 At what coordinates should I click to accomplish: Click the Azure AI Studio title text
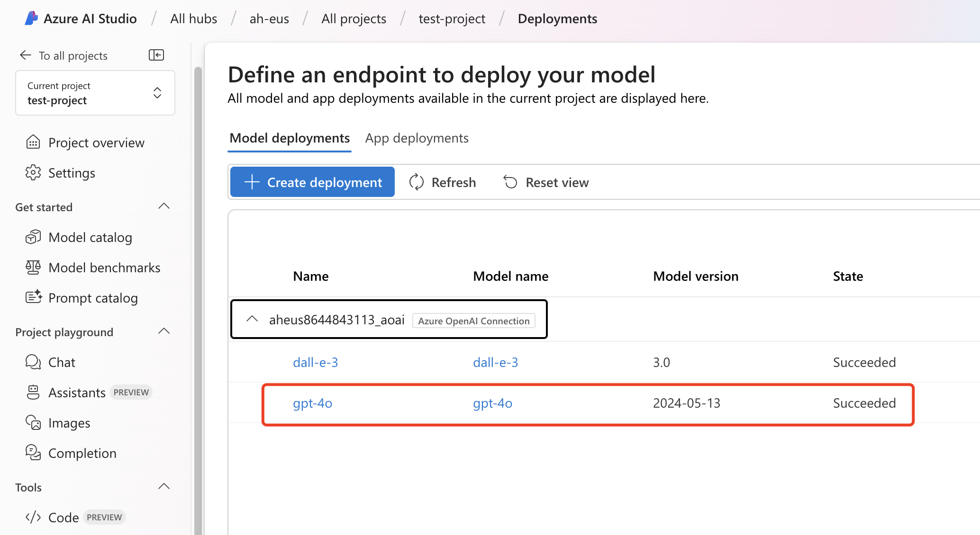tap(90, 19)
